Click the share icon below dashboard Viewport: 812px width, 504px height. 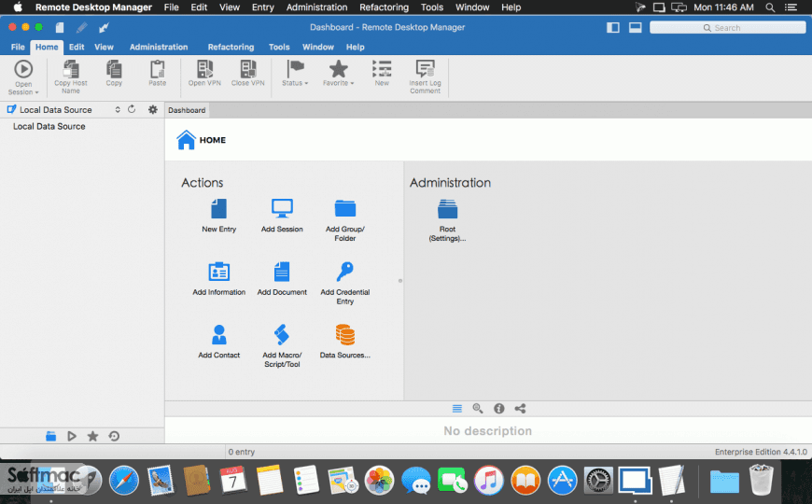520,409
